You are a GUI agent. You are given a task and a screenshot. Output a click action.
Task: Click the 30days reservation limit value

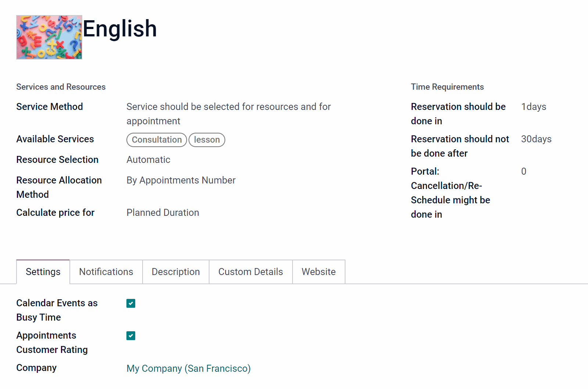point(536,139)
